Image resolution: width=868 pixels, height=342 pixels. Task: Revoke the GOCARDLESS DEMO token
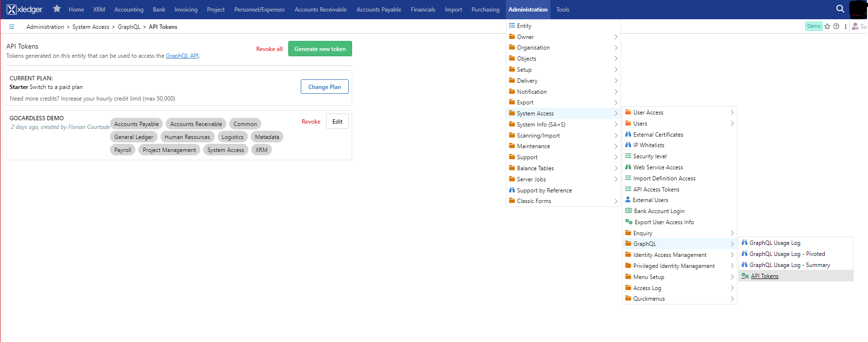311,122
